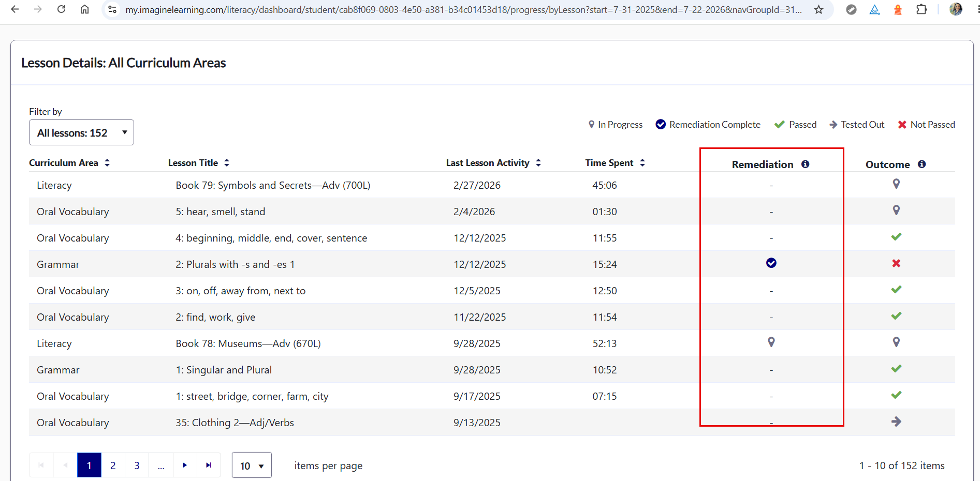Open the items per page dropdown

[x=252, y=465]
